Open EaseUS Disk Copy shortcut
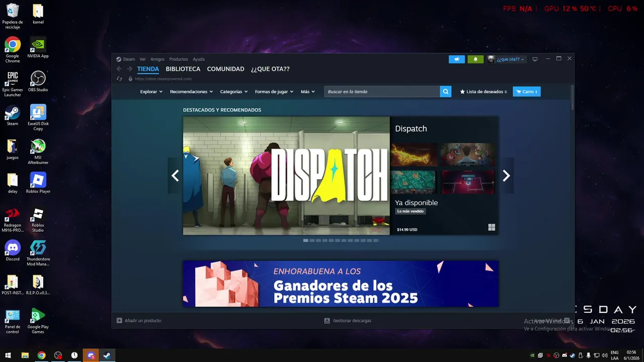The width and height of the screenshot is (644, 362). 38,118
